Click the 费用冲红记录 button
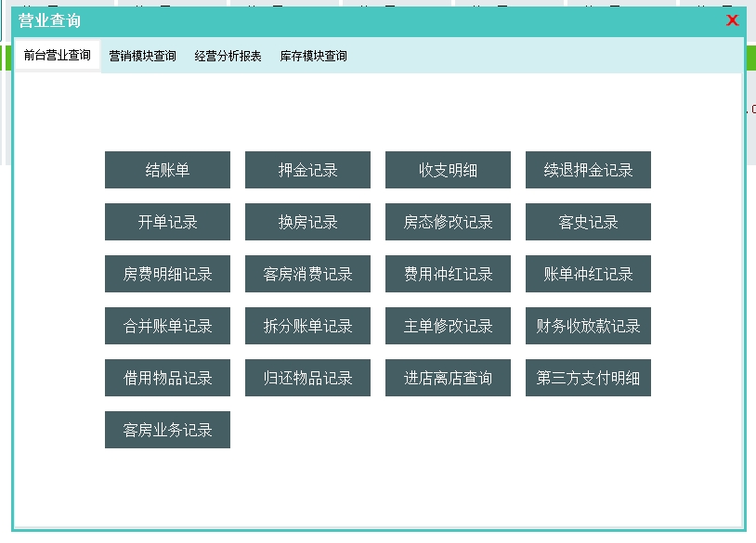Screen dimensions: 756x543 pyautogui.click(x=448, y=274)
